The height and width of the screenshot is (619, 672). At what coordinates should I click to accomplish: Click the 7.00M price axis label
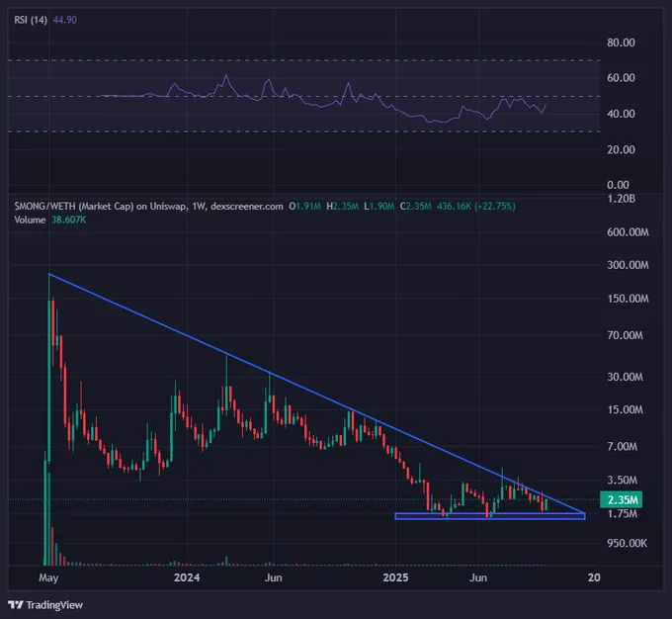(623, 447)
